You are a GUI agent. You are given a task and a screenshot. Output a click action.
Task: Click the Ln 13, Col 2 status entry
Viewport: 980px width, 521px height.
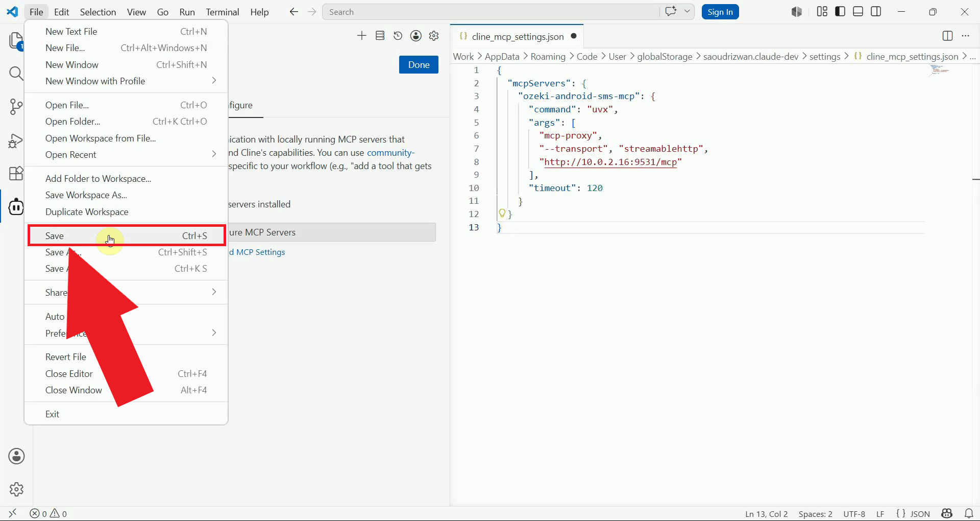pos(766,514)
